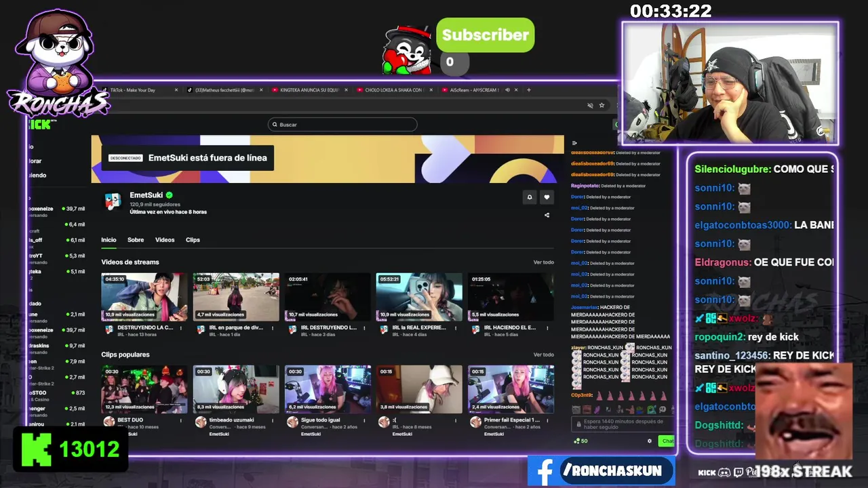Switch to the CHOLO LOKEA A SHAKA tab

point(393,90)
